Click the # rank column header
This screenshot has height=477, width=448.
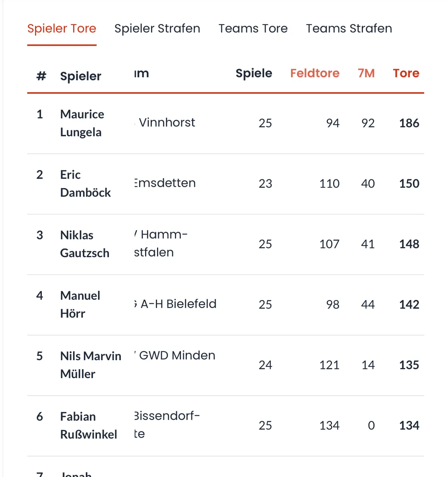41,76
